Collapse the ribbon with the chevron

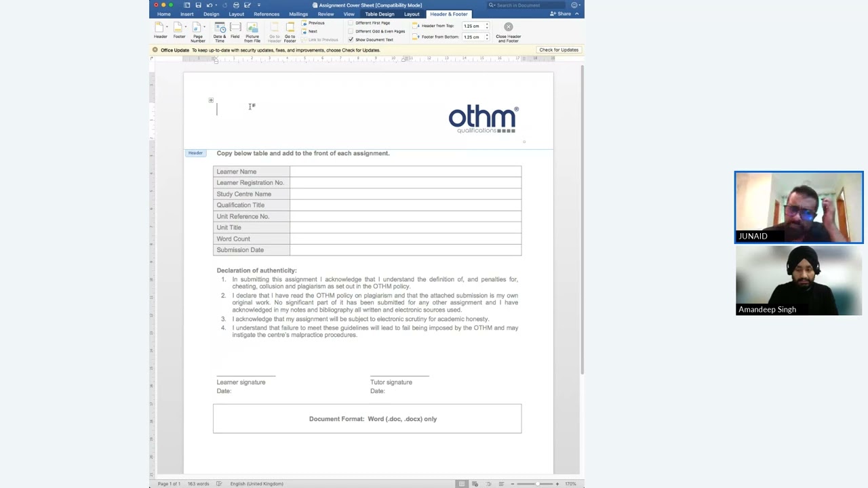[x=577, y=14]
